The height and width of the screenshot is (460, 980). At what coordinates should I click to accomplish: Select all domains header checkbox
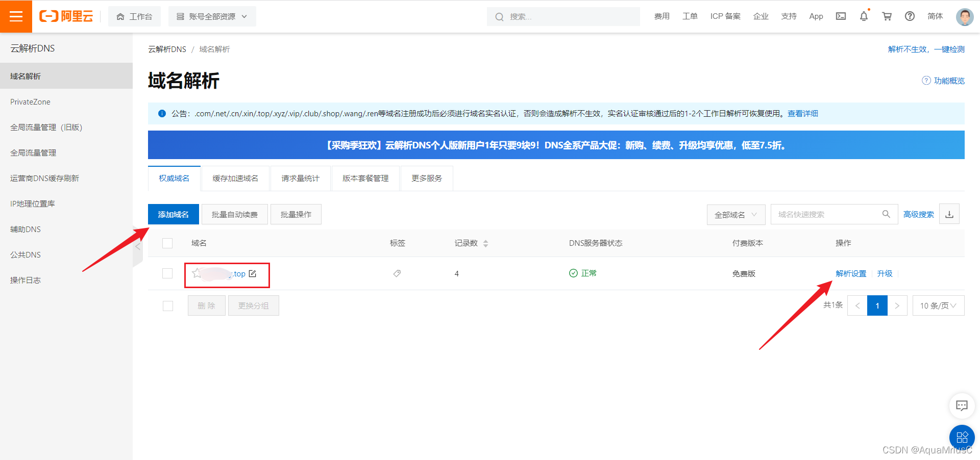[x=167, y=243]
